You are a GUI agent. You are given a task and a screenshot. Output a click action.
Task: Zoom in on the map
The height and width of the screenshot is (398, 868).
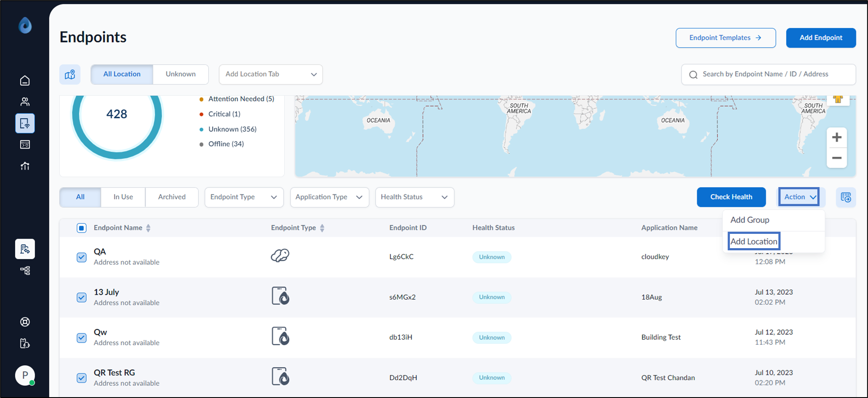[837, 137]
